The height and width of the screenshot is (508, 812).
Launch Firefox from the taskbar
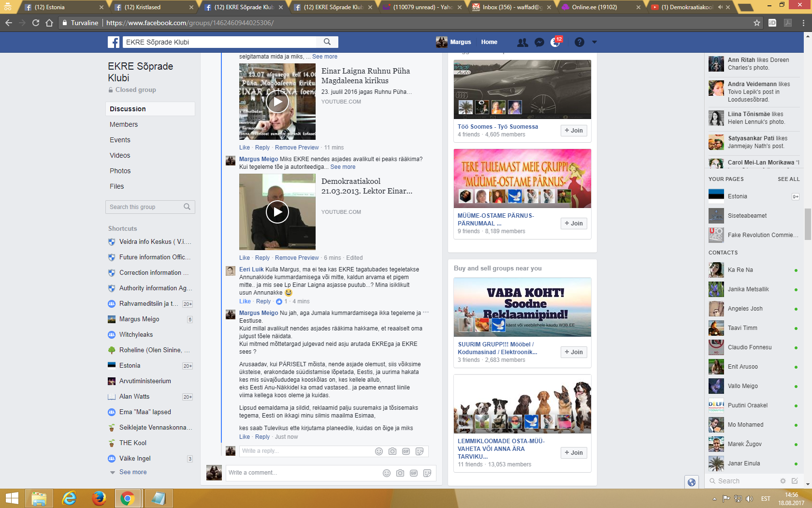(99, 498)
